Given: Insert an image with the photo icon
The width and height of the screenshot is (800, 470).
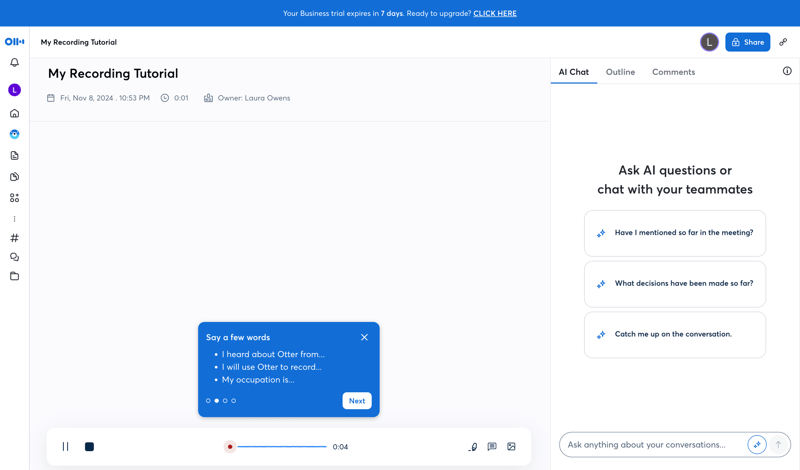Looking at the screenshot, I should point(511,447).
